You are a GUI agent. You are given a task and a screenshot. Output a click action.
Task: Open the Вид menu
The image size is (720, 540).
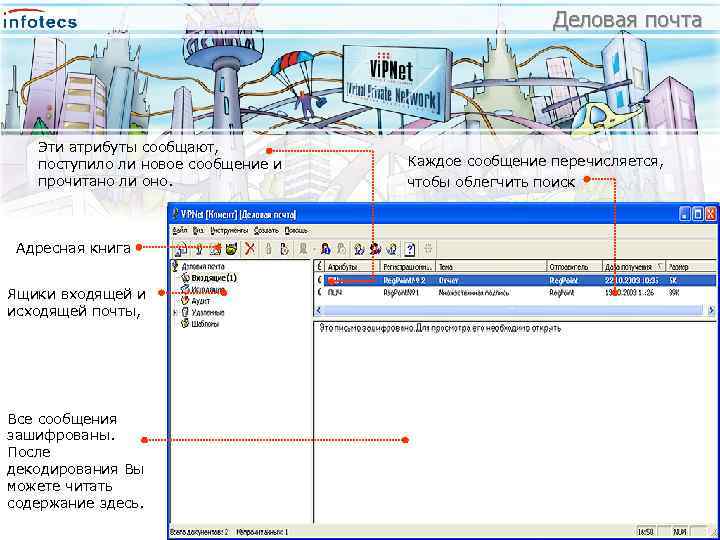[x=198, y=230]
